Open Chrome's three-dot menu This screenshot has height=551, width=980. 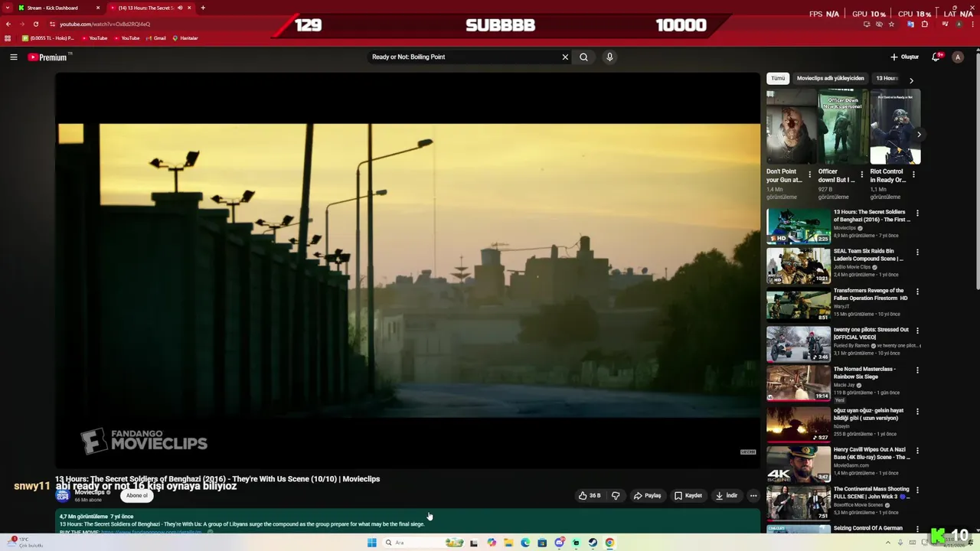[x=973, y=24]
